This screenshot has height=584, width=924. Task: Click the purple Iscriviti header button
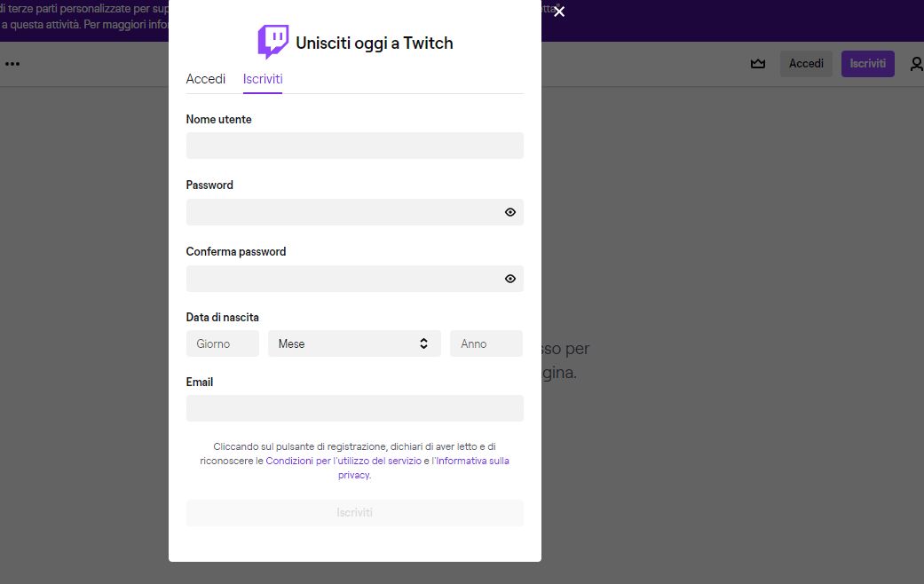(x=867, y=64)
